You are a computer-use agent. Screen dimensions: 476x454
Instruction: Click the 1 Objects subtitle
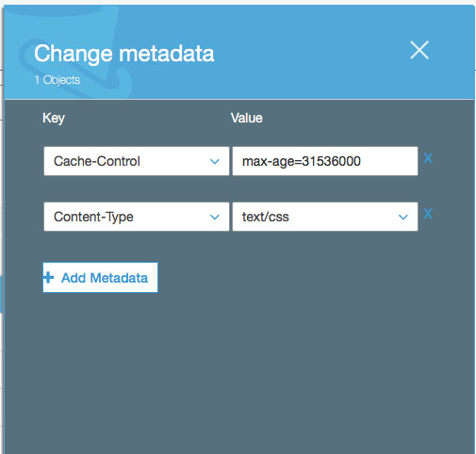click(x=57, y=80)
